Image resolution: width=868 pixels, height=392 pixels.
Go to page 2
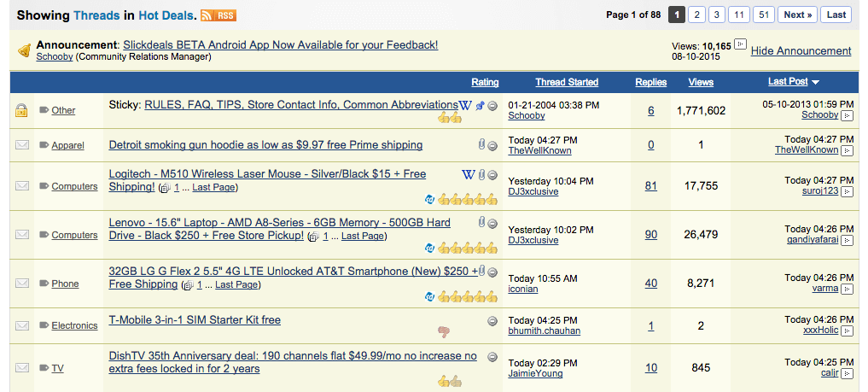coord(696,15)
